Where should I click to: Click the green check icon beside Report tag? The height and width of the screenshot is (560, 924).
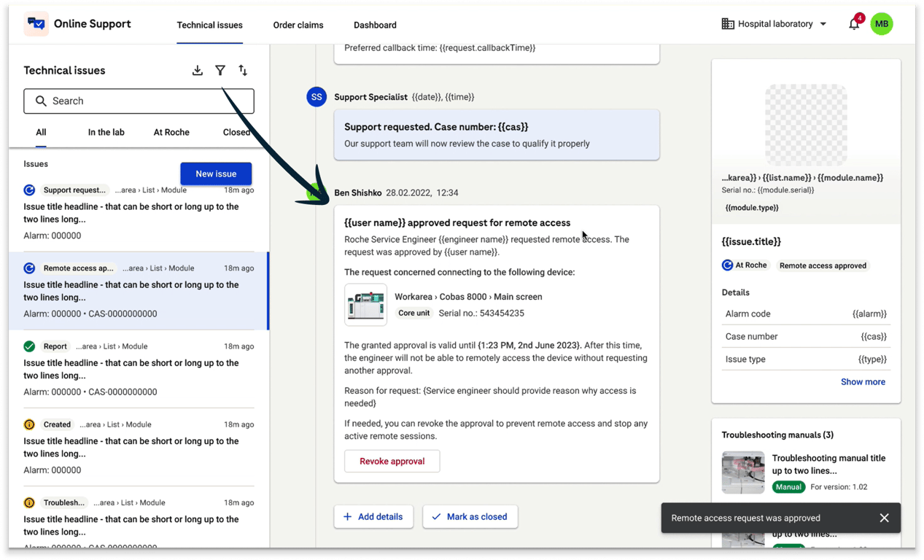pos(29,346)
